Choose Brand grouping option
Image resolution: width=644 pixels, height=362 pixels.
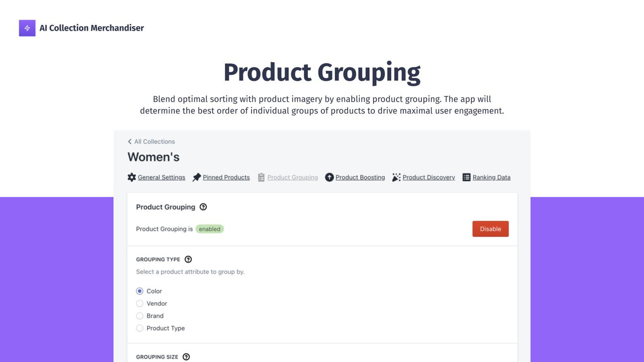[x=139, y=315]
